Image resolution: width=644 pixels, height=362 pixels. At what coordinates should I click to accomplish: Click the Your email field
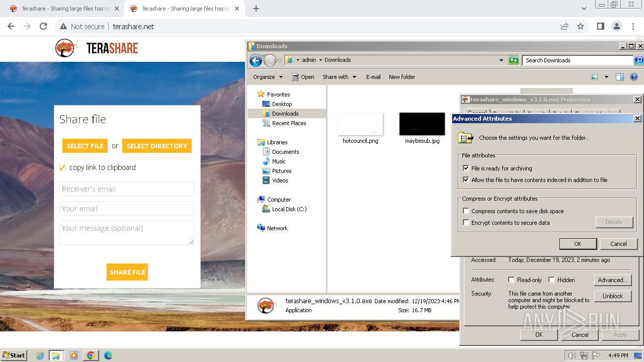tap(127, 209)
